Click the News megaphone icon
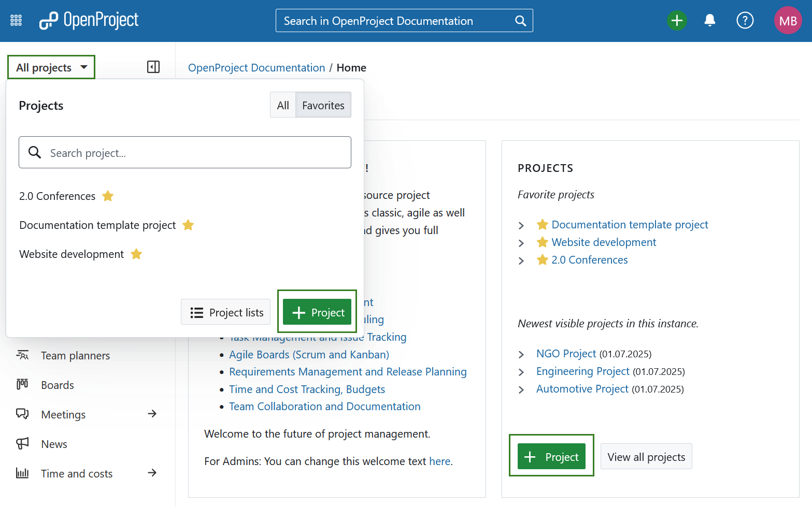 (22, 443)
